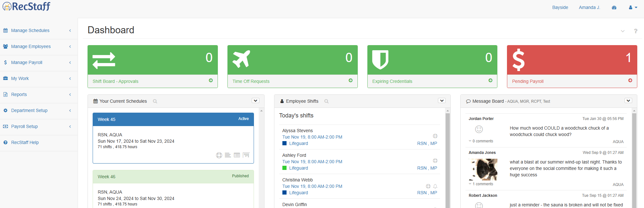Click Alyssa Stevens lifesaver icon
The height and width of the screenshot is (208, 644).
click(435, 136)
